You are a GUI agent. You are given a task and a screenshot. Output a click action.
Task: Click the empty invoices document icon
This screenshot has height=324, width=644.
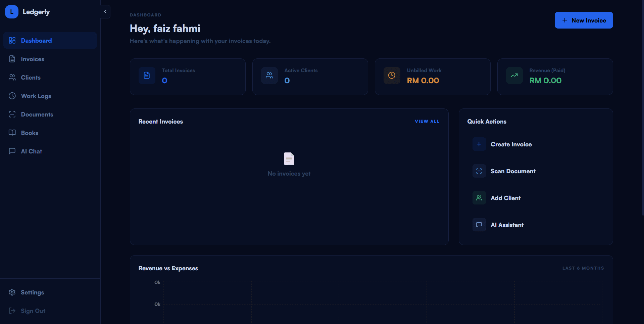(289, 158)
